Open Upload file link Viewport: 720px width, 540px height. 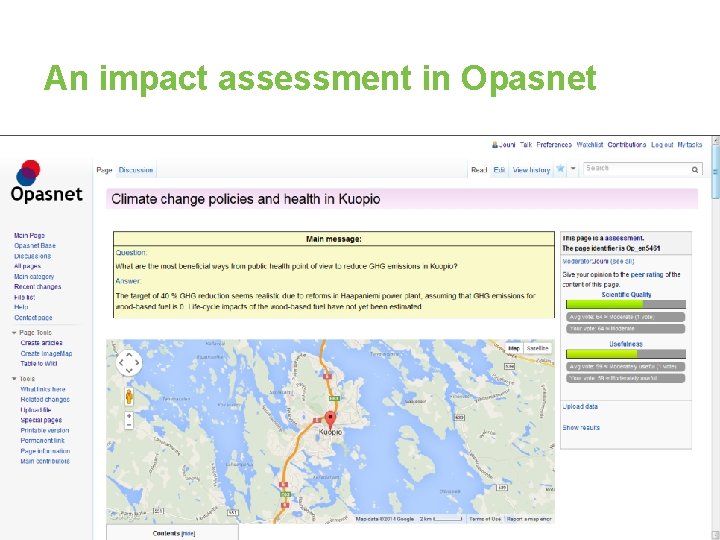pos(36,410)
